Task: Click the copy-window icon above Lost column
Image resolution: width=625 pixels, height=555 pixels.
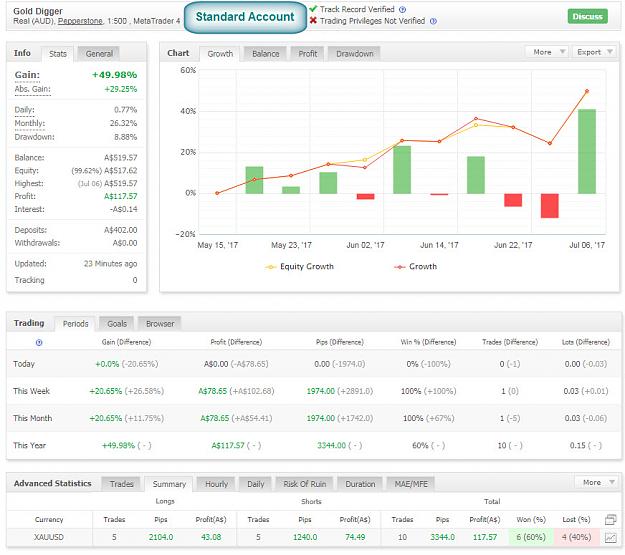Action: [610, 520]
